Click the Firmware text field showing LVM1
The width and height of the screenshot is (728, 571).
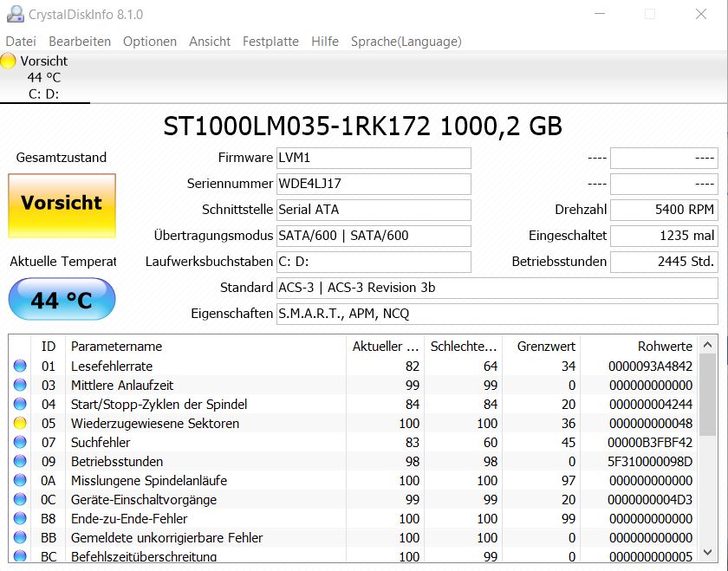pos(373,158)
